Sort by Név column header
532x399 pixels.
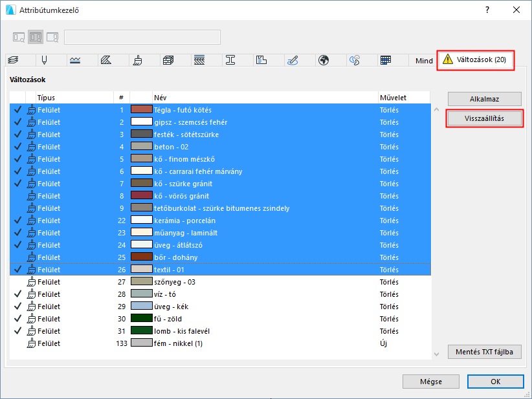pos(265,98)
